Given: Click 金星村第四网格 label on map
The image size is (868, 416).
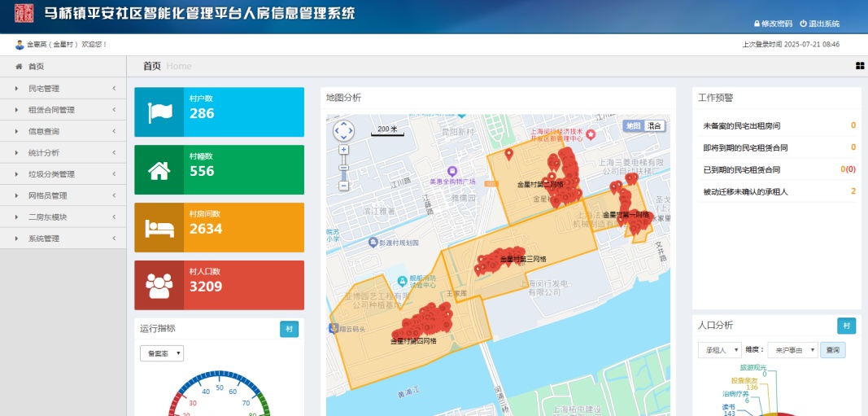Looking at the screenshot, I should click(x=413, y=341).
